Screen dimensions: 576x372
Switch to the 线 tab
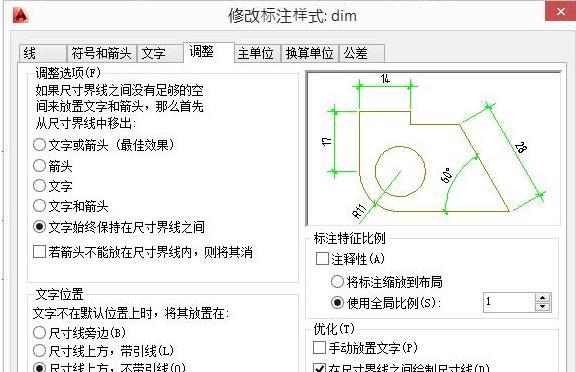pyautogui.click(x=43, y=53)
